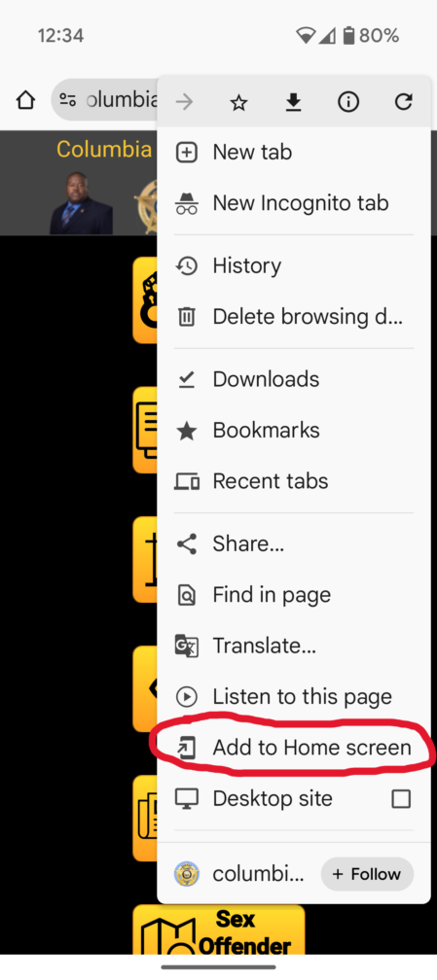Screen dimensions: 437x980
Task: Open site settings icon in the address bar
Action: (67, 99)
